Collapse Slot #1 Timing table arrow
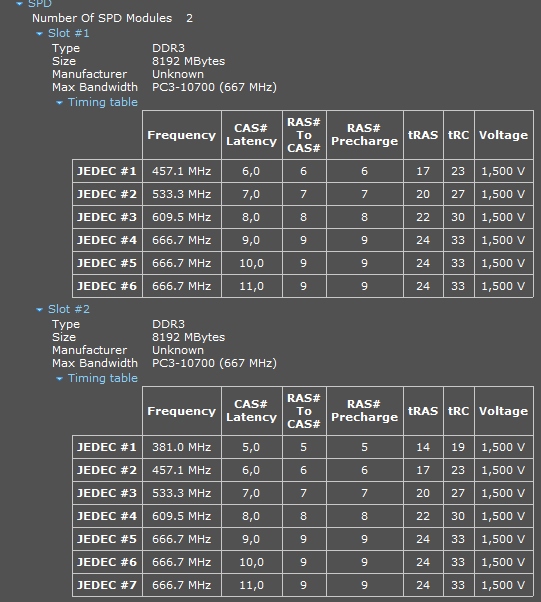Viewport: 541px width, 602px height. [x=59, y=103]
